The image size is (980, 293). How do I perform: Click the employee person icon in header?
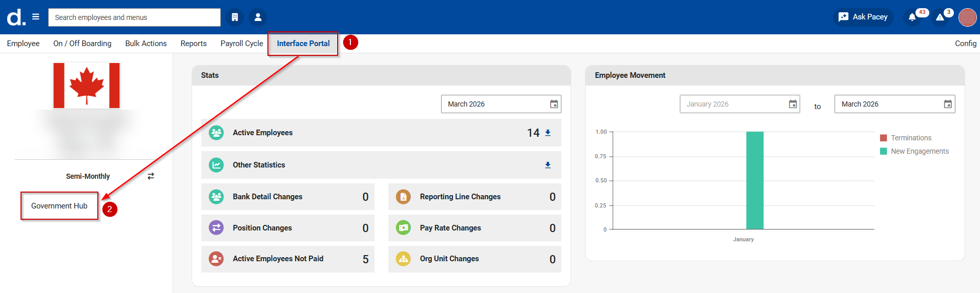(x=258, y=17)
